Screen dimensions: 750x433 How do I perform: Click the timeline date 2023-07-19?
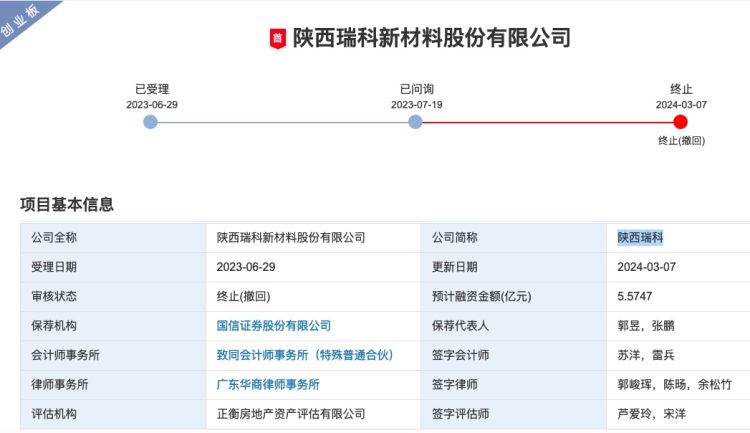pyautogui.click(x=417, y=105)
